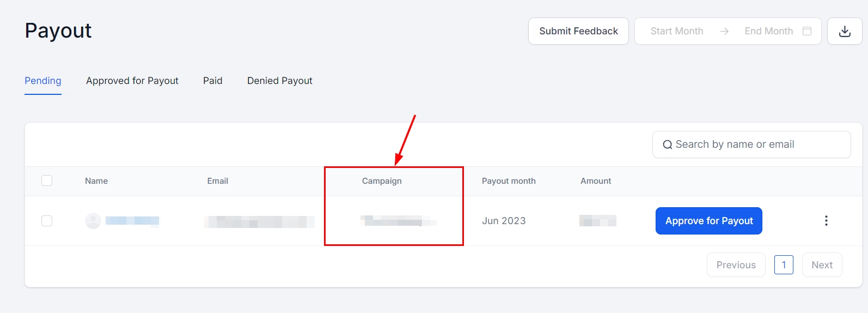
Task: Open the Start Month picker
Action: point(677,31)
